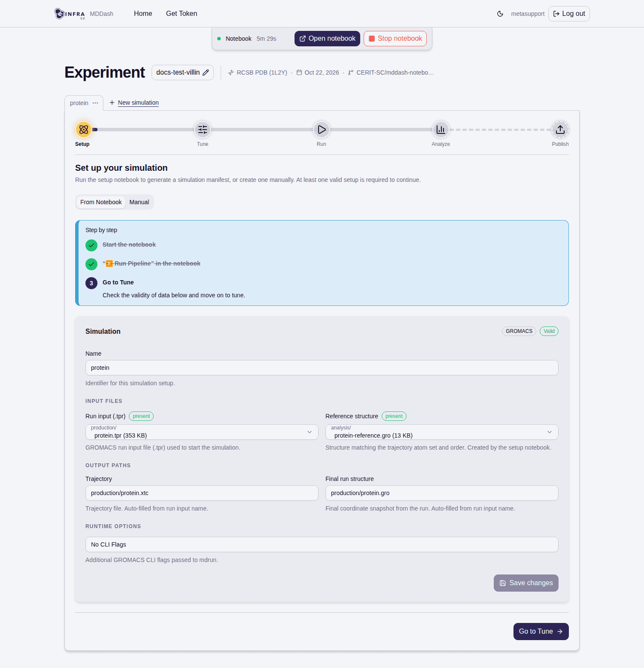Switch to Manual setup mode
The image size is (644, 668).
(139, 202)
